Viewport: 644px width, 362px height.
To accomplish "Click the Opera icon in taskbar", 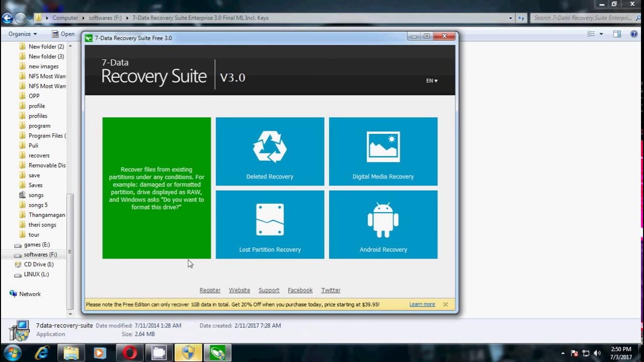I will 130,353.
